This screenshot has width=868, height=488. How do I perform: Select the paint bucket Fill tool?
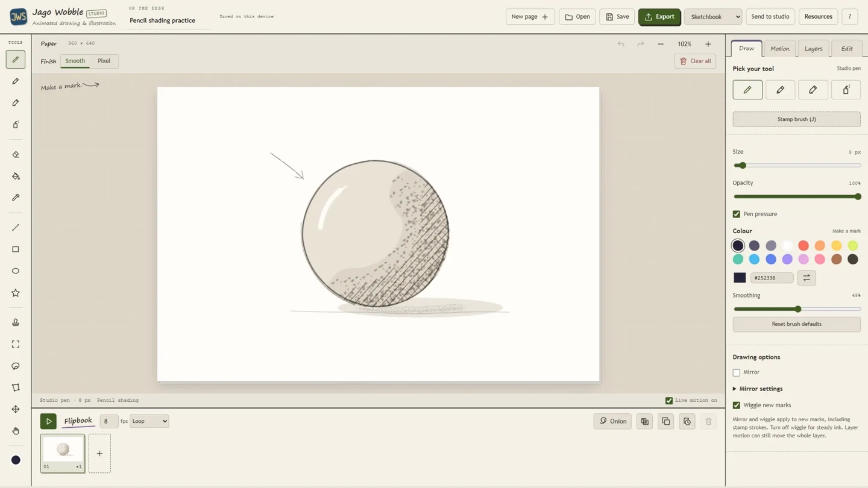coord(16,177)
